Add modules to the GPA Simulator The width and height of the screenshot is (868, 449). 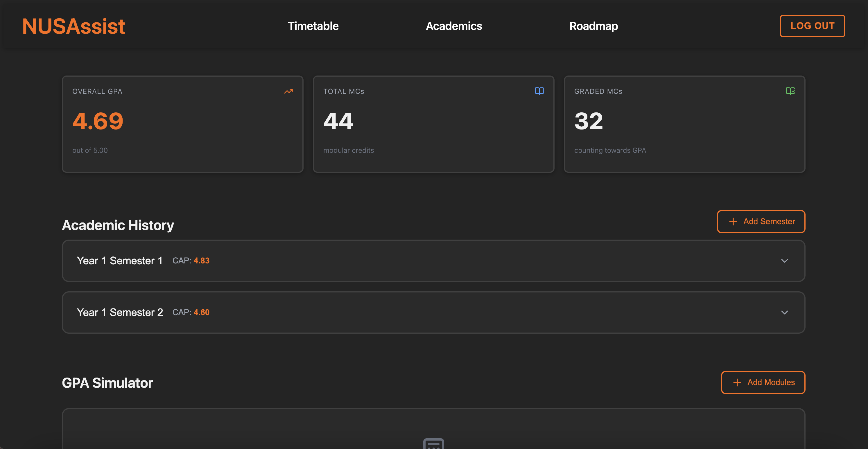click(x=763, y=382)
